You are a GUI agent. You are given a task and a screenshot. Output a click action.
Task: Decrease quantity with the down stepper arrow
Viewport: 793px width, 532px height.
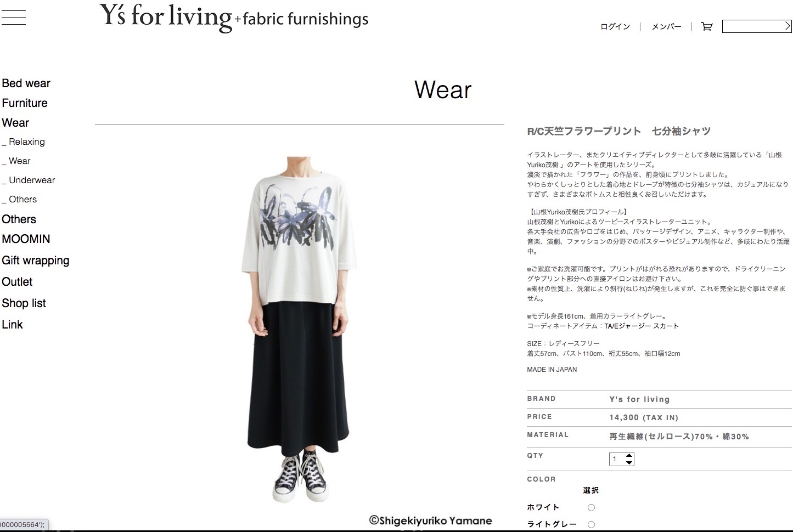coord(629,462)
